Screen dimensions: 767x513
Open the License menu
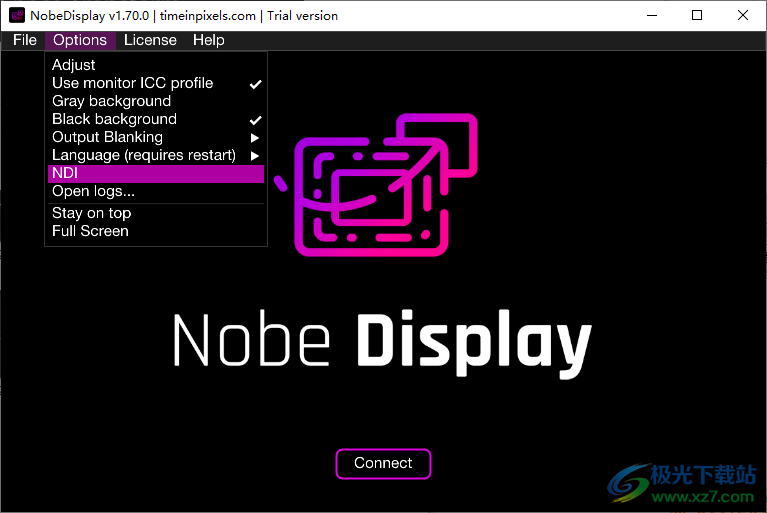pos(150,40)
